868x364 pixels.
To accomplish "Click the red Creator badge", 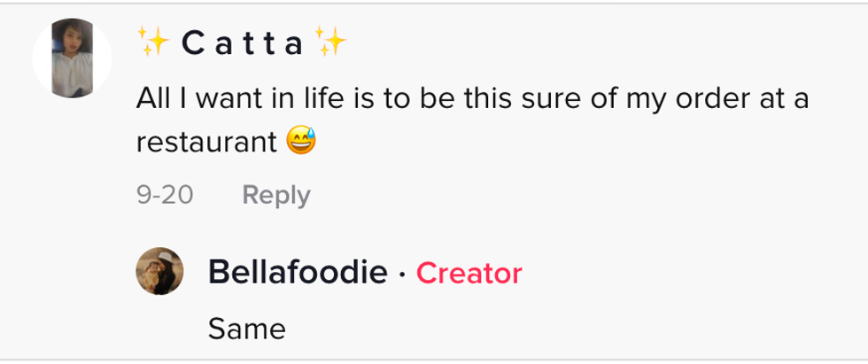I will click(469, 274).
